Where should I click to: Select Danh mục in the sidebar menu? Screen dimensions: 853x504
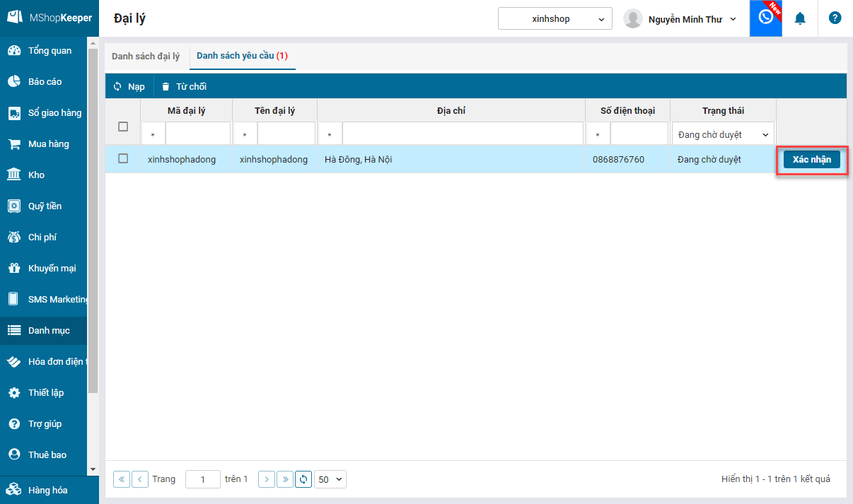[x=49, y=331]
